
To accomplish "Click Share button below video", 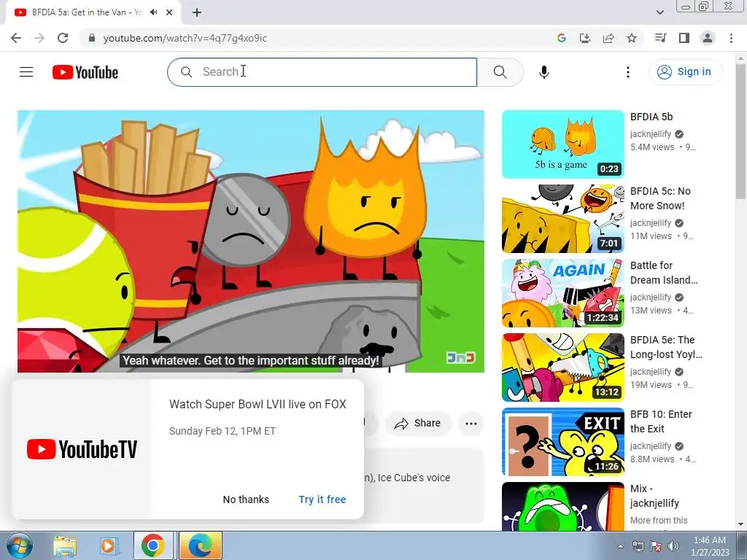I will 418,424.
